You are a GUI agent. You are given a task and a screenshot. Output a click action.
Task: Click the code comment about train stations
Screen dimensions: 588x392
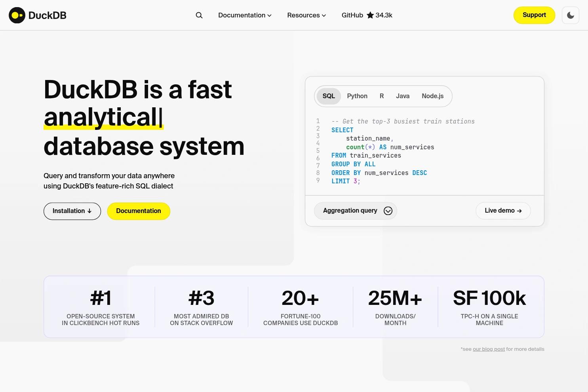pos(403,122)
